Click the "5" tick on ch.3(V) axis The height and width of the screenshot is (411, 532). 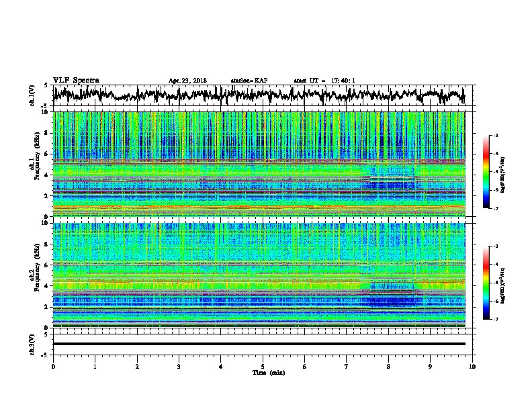[46, 334]
